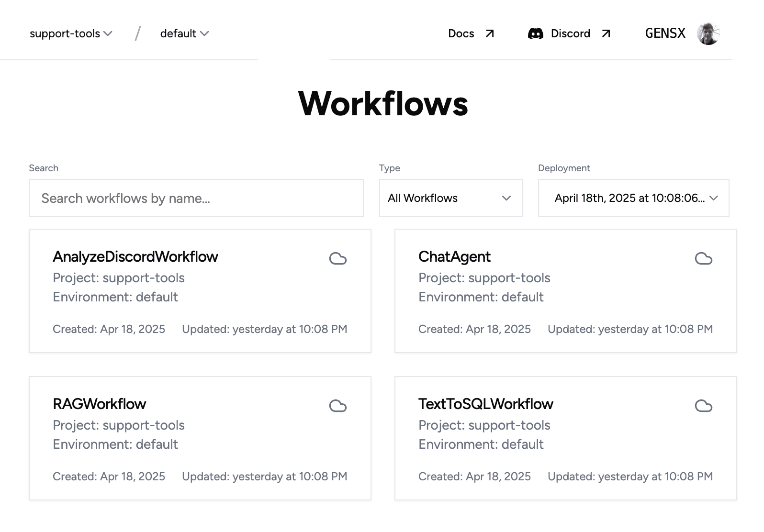Click the Deployment filter label
Screen dimensions: 764x532
point(564,168)
